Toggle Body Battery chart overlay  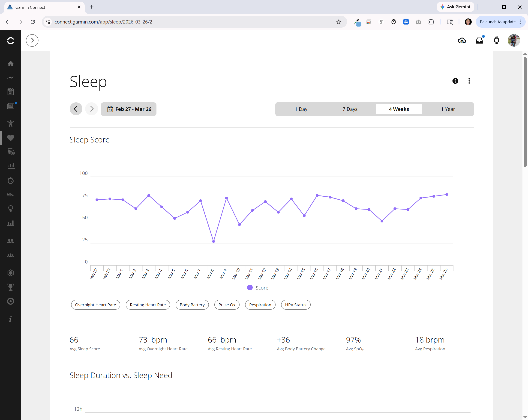pyautogui.click(x=192, y=305)
